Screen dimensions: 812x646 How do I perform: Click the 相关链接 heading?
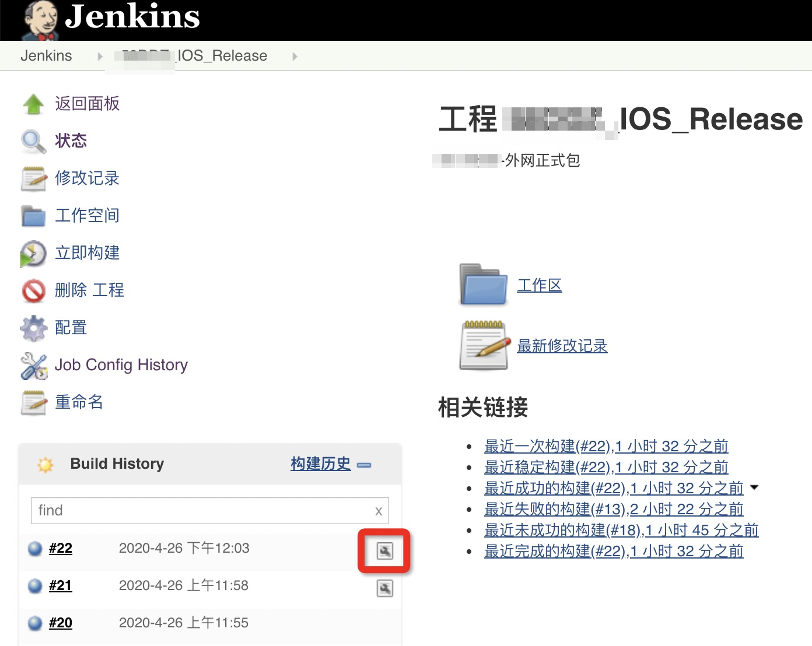[x=483, y=408]
